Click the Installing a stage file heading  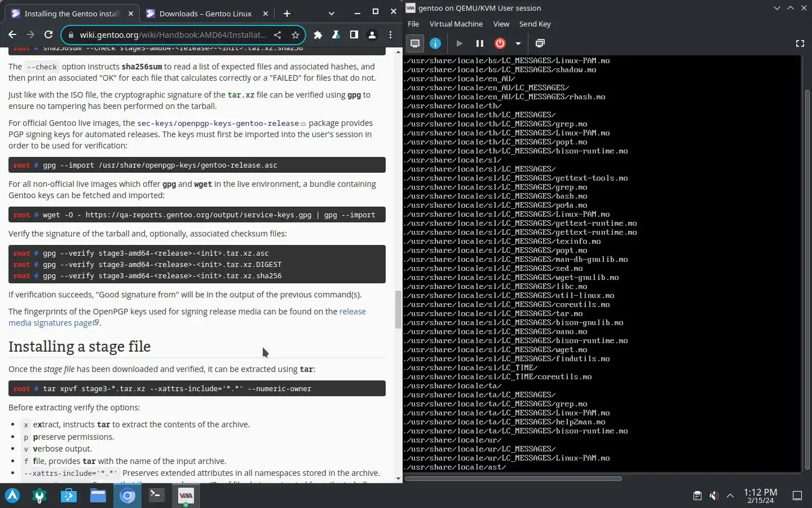point(80,346)
